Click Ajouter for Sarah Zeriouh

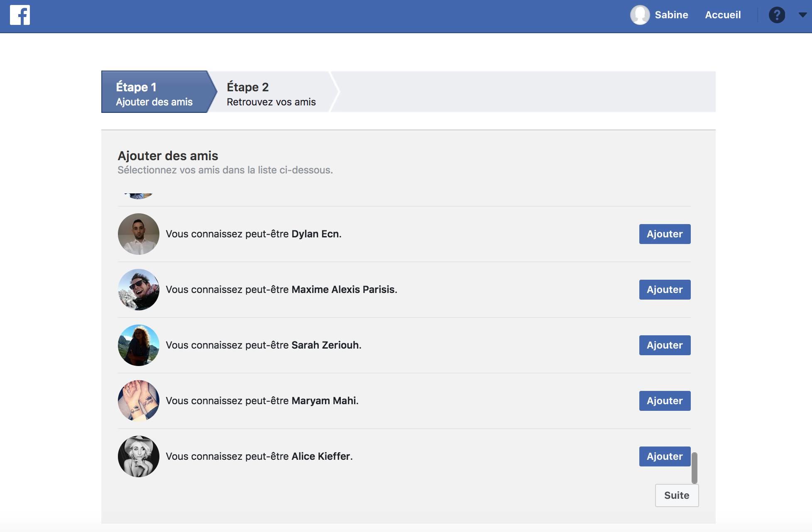tap(665, 345)
